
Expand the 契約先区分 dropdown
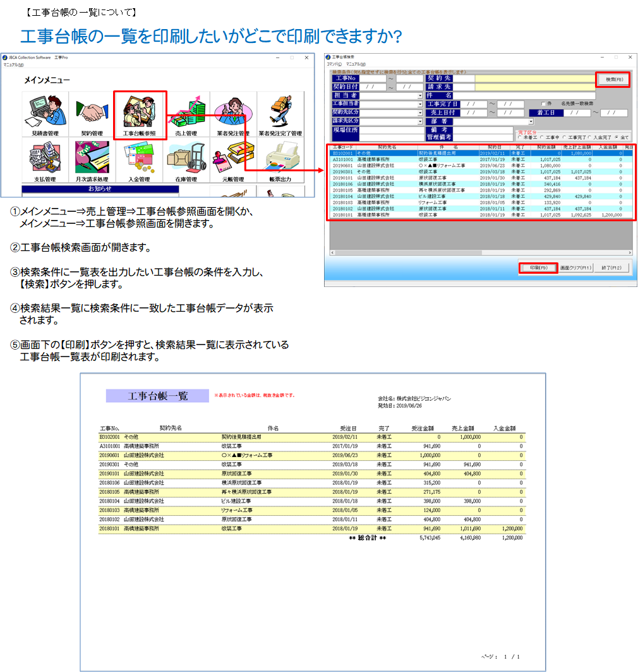pyautogui.click(x=420, y=113)
